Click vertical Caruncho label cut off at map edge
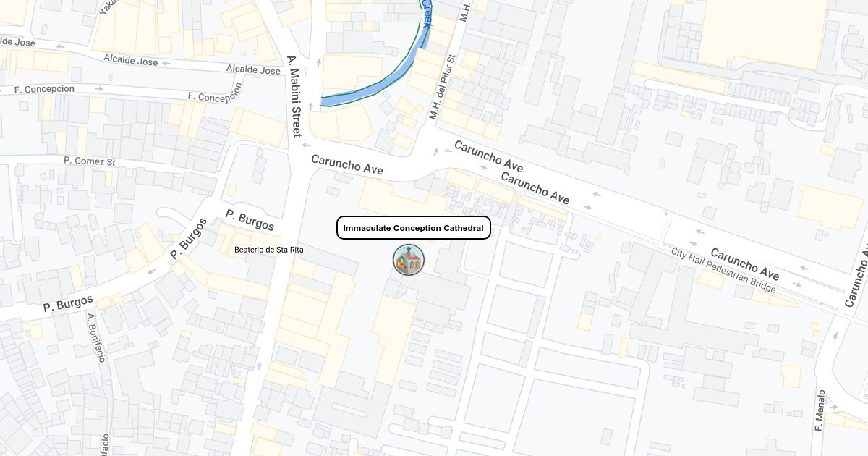This screenshot has height=456, width=868. (858, 275)
